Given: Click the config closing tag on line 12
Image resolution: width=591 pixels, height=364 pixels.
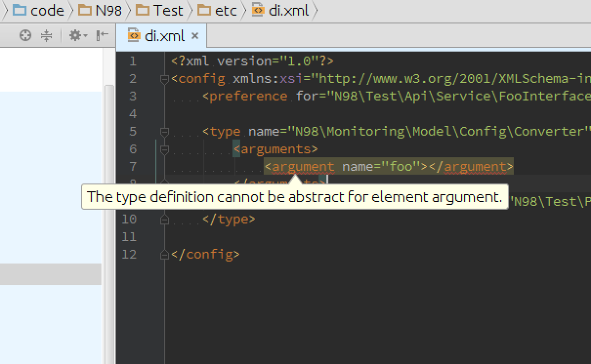Looking at the screenshot, I should [206, 254].
